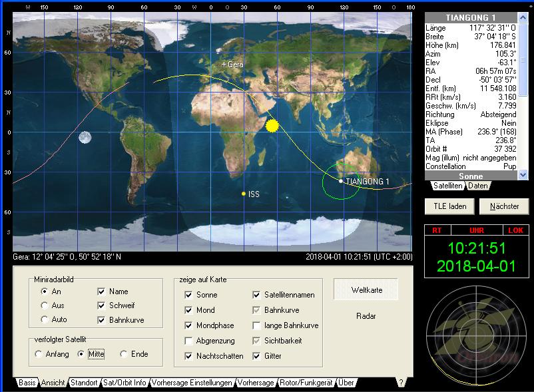The image size is (534, 392).
Task: Toggle the Gitter grid checkbox
Action: (257, 356)
